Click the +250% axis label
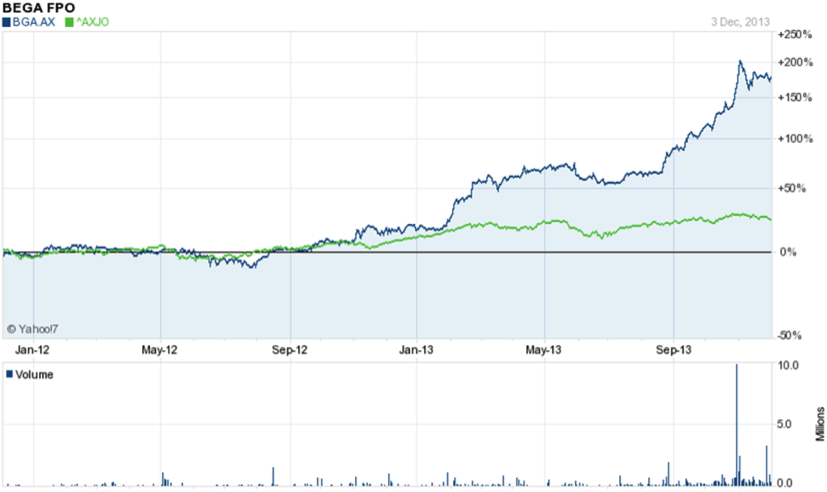827x492 pixels. (795, 35)
